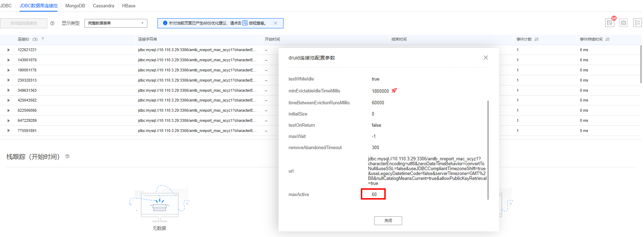The width and height of the screenshot is (644, 237).
Task: Switch to the MongoDB tab
Action: (75, 6)
